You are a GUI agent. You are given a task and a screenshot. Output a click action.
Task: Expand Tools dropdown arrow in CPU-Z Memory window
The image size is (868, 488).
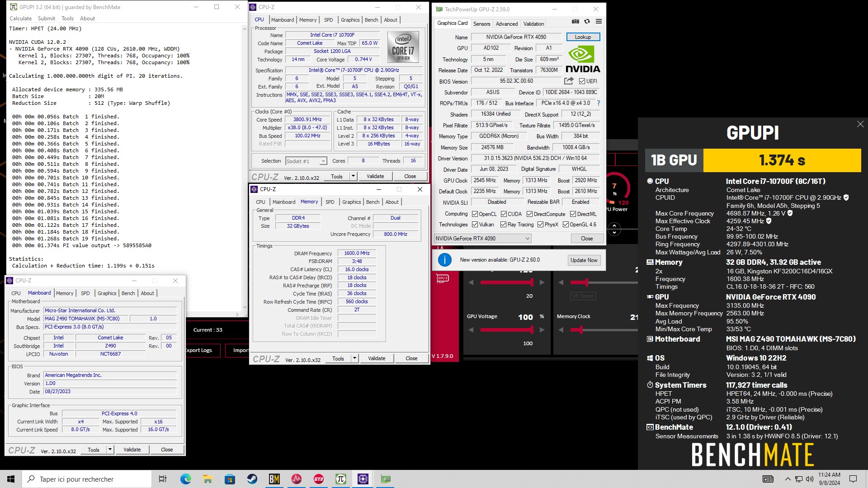click(354, 358)
